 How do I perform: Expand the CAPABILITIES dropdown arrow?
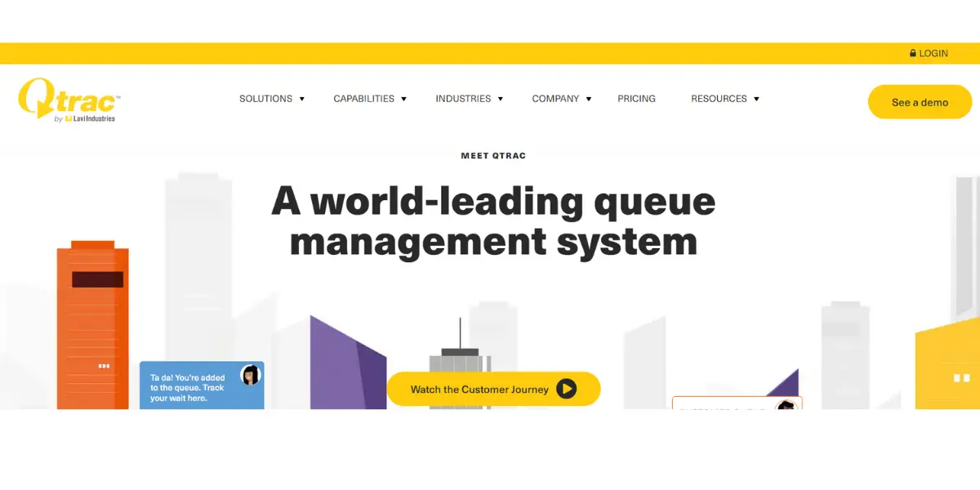pyautogui.click(x=403, y=99)
